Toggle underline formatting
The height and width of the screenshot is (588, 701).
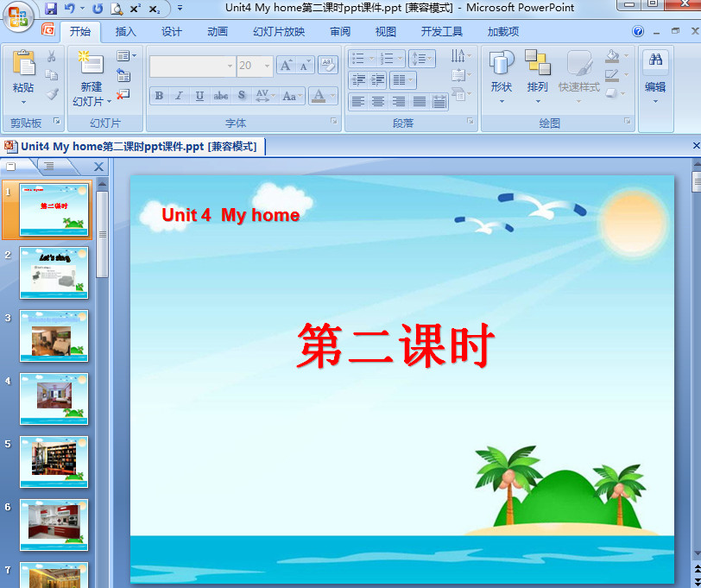pos(199,96)
